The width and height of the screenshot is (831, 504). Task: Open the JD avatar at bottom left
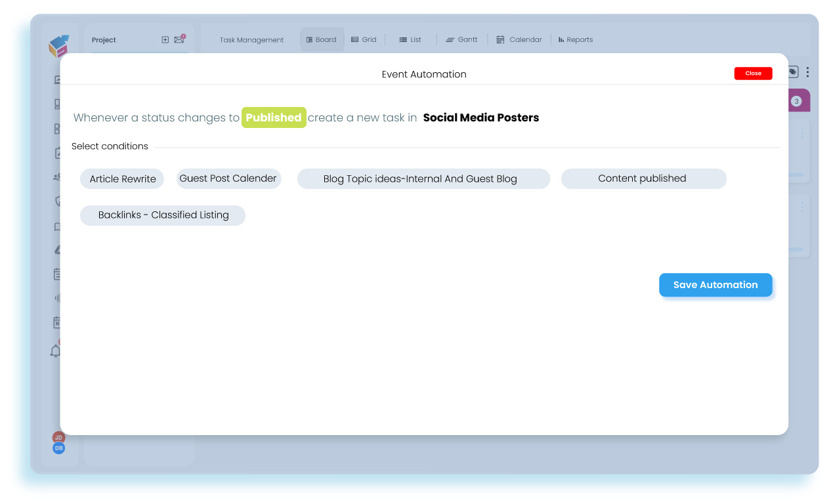tap(58, 437)
